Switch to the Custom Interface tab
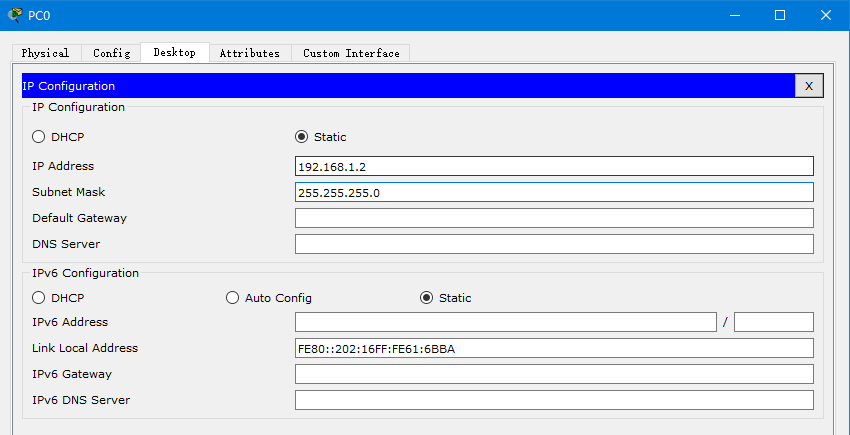850x435 pixels. point(351,53)
